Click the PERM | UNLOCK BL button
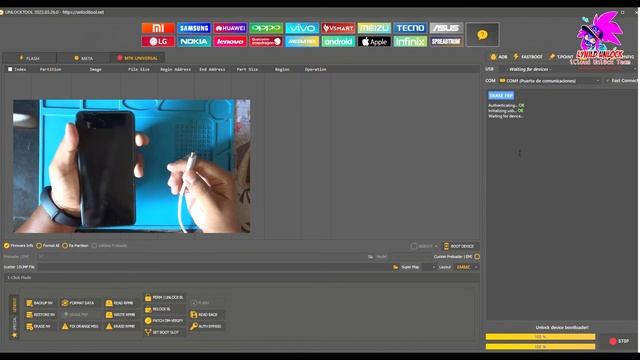The width and height of the screenshot is (640, 360). (164, 298)
